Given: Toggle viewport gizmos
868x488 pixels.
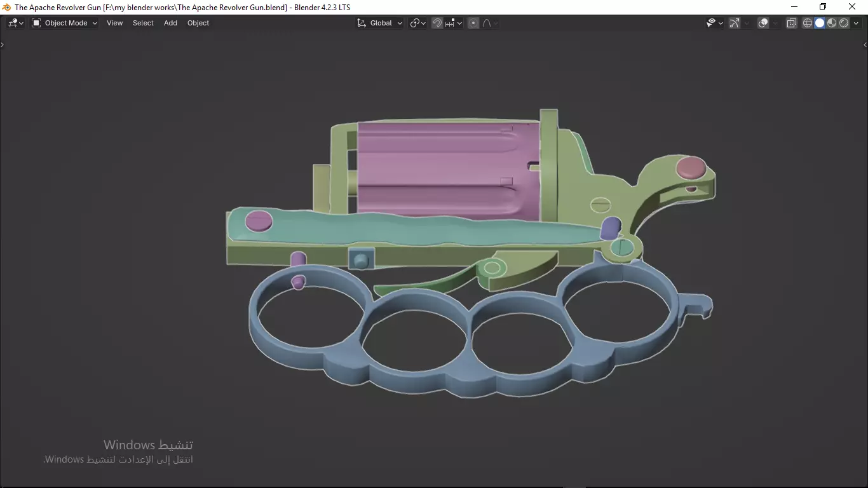Looking at the screenshot, I should 735,23.
